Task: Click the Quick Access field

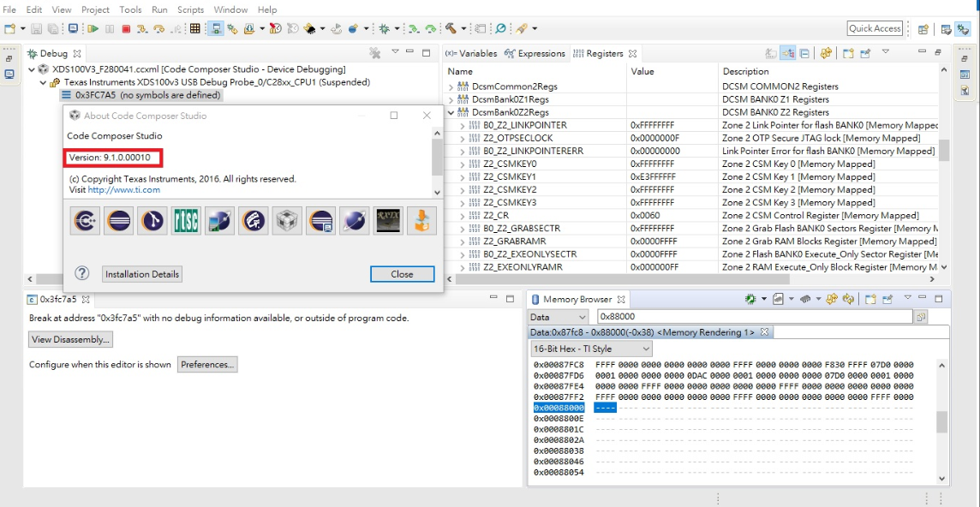Action: [875, 28]
